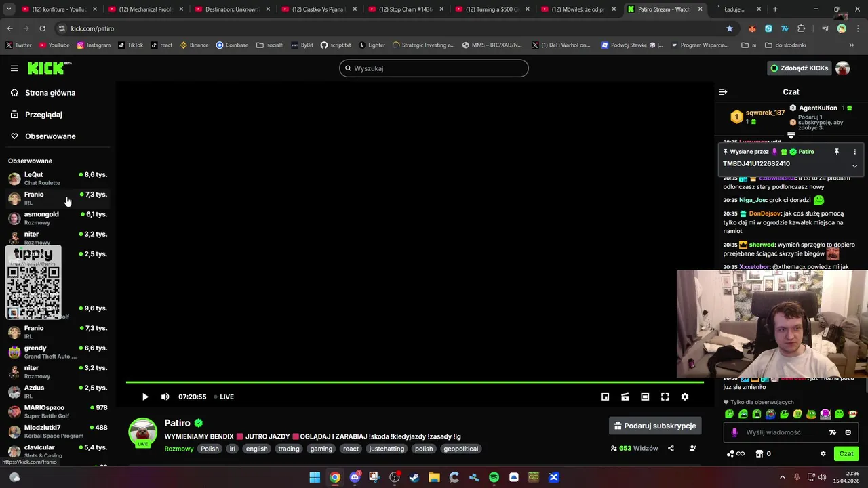Click the green stream progress bar

pos(414,383)
